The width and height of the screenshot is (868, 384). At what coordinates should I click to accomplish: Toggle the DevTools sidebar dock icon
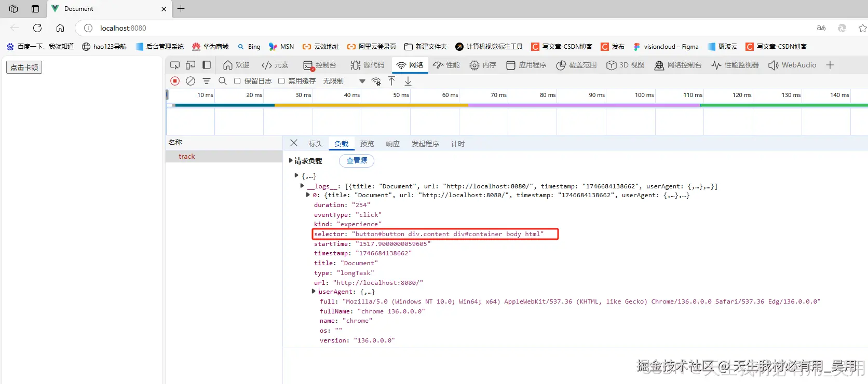click(207, 65)
